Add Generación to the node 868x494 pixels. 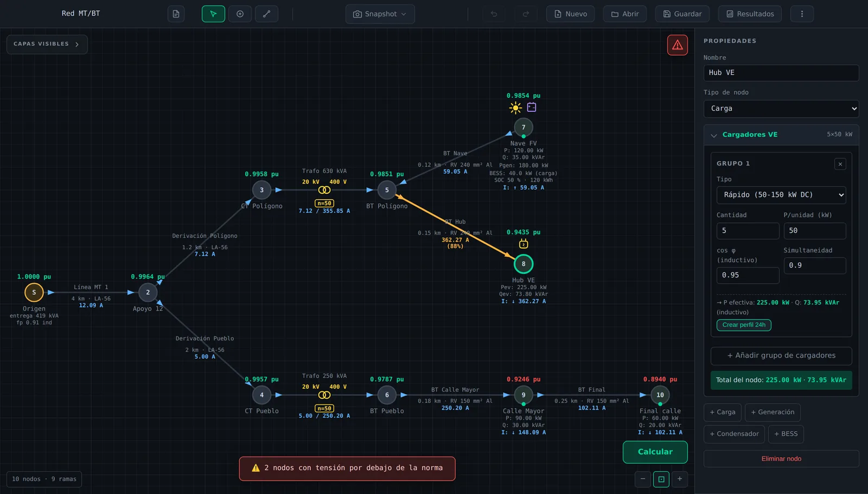773,413
